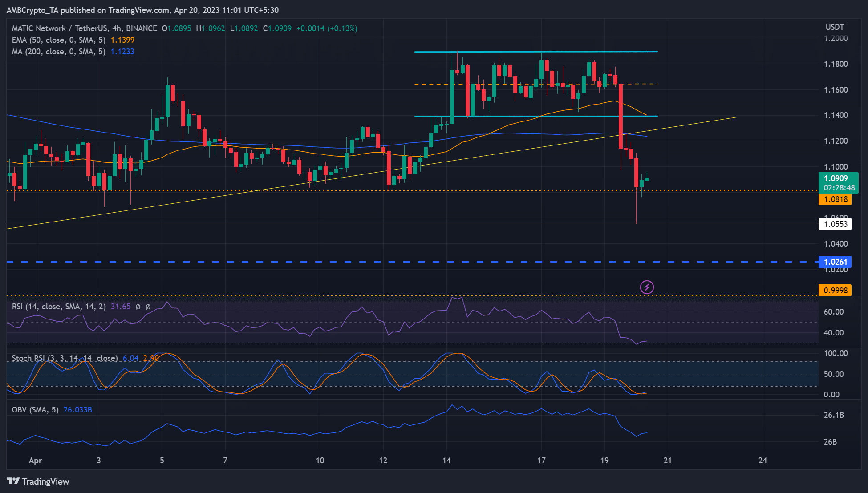Click the RSI value 31.65
The height and width of the screenshot is (493, 868).
point(121,307)
